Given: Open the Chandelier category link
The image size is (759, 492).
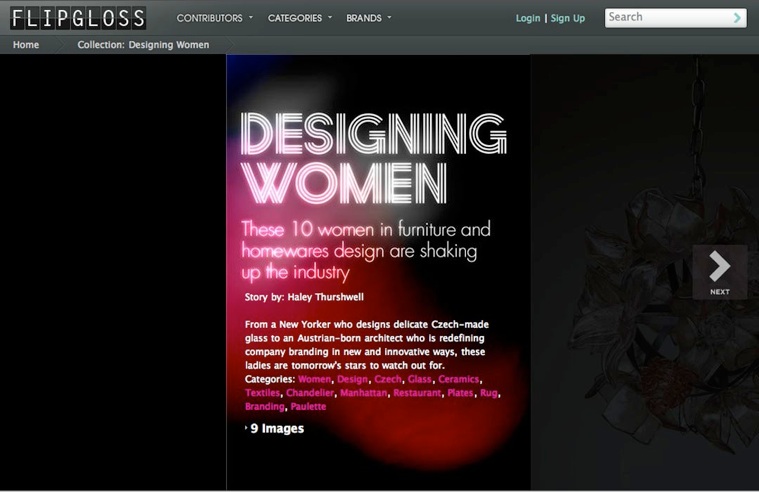Looking at the screenshot, I should click(310, 393).
